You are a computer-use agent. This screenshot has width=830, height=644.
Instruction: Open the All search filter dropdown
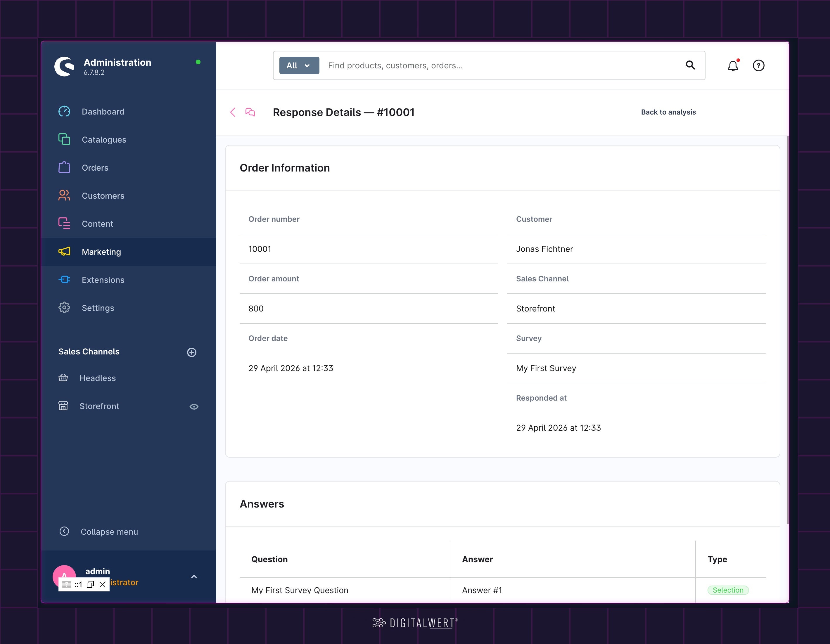click(299, 66)
